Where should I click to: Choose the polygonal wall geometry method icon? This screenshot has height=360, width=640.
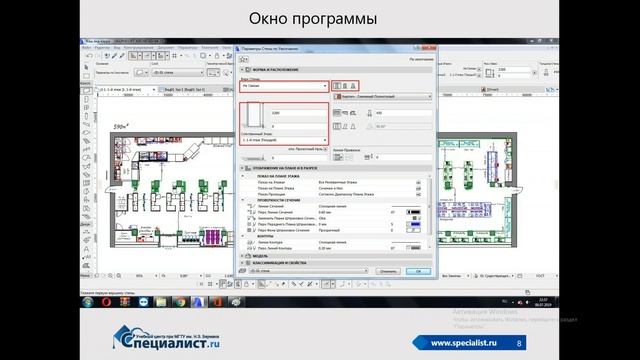pyautogui.click(x=353, y=113)
